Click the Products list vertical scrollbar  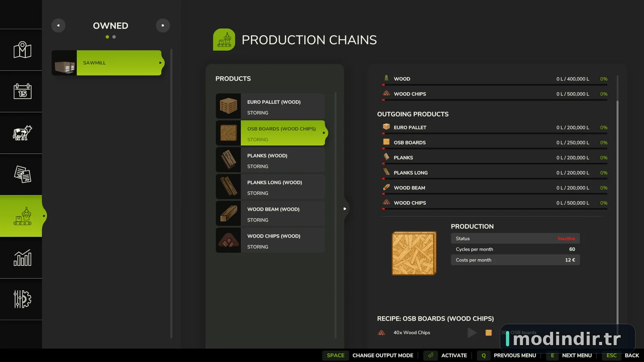pos(335,215)
